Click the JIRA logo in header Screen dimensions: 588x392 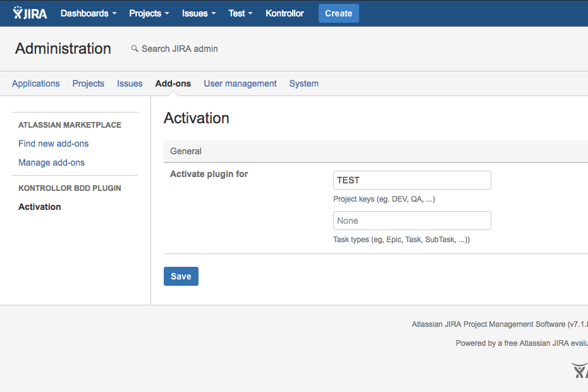[30, 13]
